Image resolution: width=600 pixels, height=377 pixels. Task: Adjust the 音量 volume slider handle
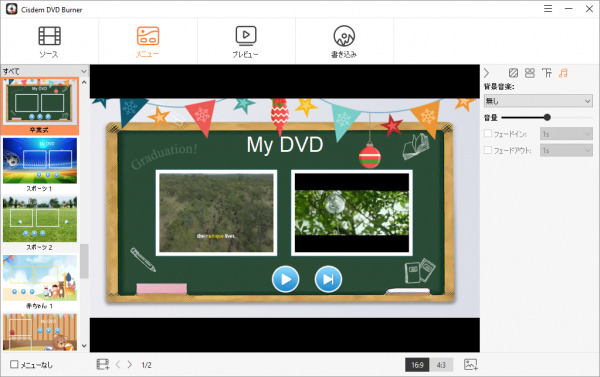pos(547,117)
